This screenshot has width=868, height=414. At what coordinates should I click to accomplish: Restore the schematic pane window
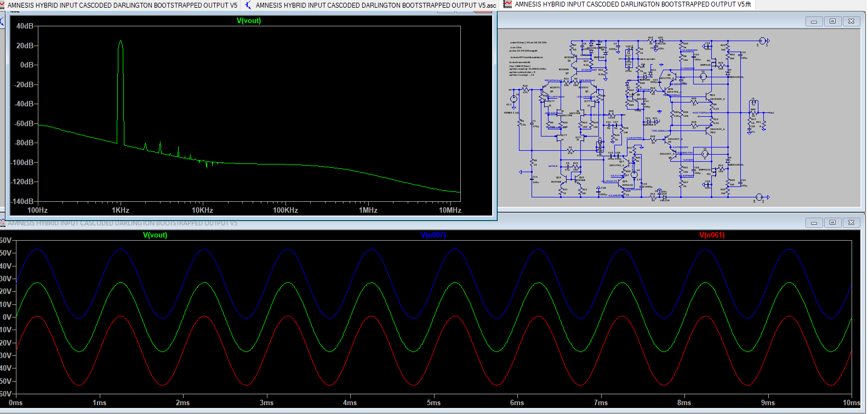point(832,21)
